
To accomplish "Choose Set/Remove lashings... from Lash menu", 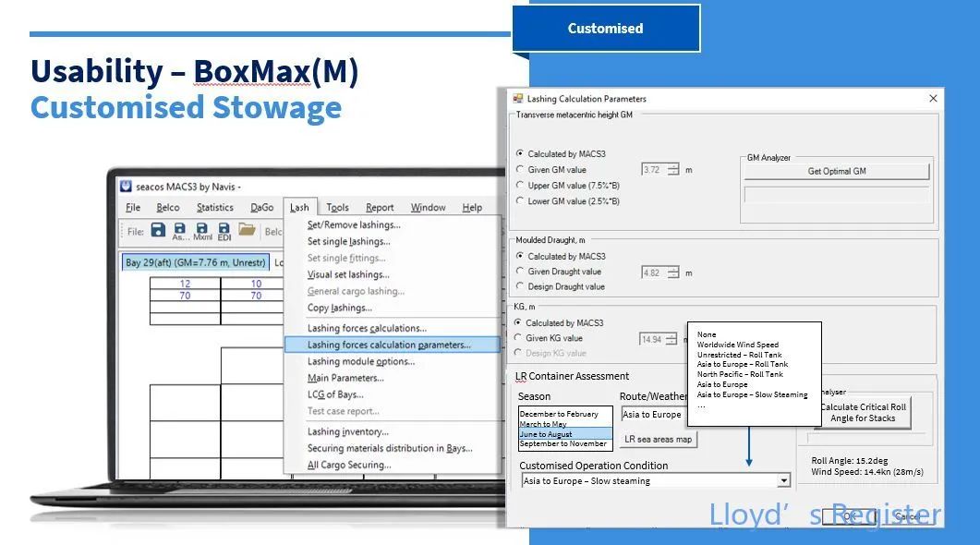I will click(x=393, y=225).
